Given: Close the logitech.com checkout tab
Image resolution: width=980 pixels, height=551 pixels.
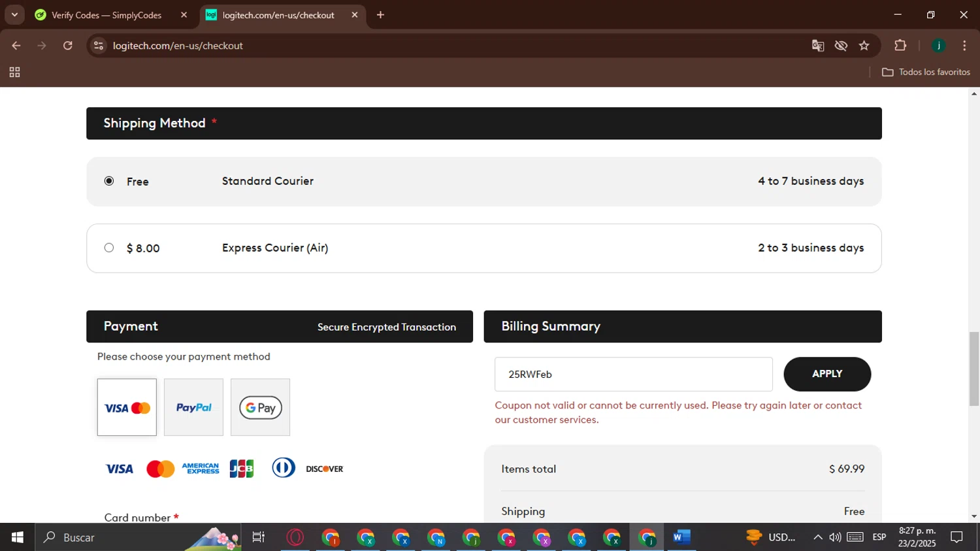Looking at the screenshot, I should pos(355,15).
